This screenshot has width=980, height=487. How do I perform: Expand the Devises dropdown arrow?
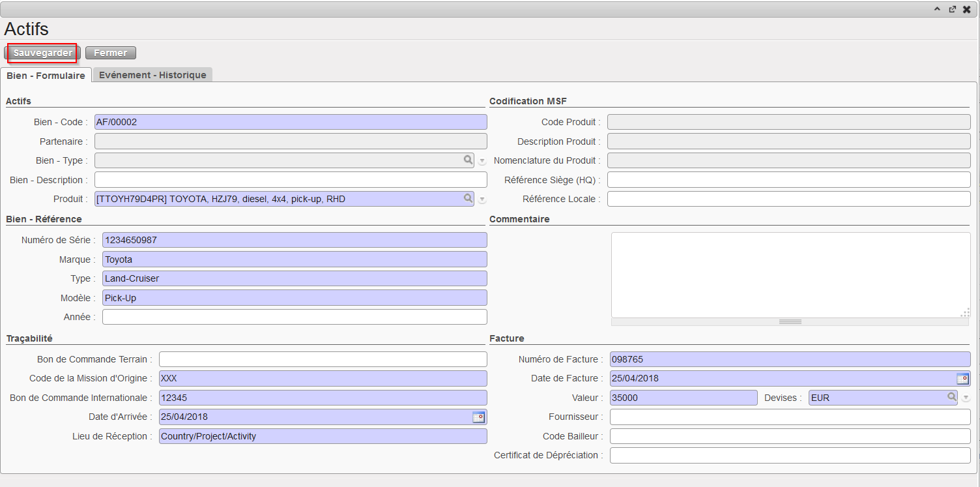tap(966, 398)
